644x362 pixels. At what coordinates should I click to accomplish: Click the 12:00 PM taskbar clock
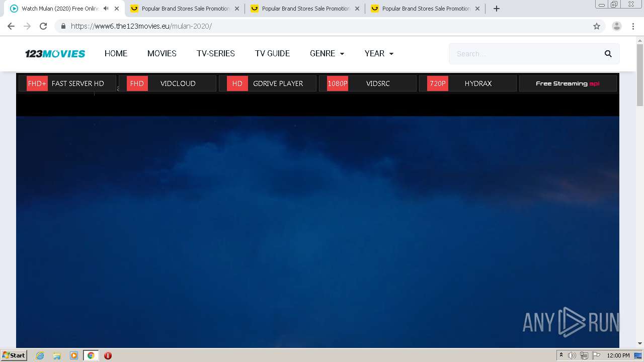pyautogui.click(x=618, y=355)
